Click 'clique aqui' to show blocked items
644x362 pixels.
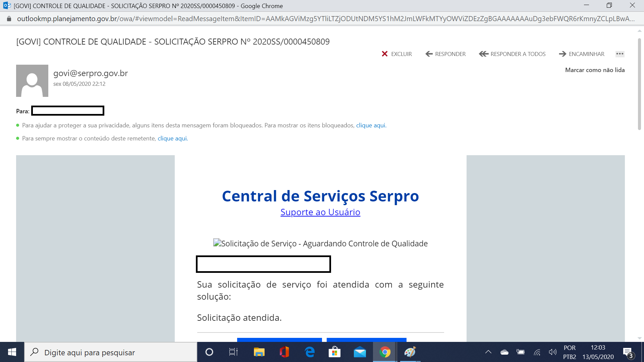click(x=371, y=125)
